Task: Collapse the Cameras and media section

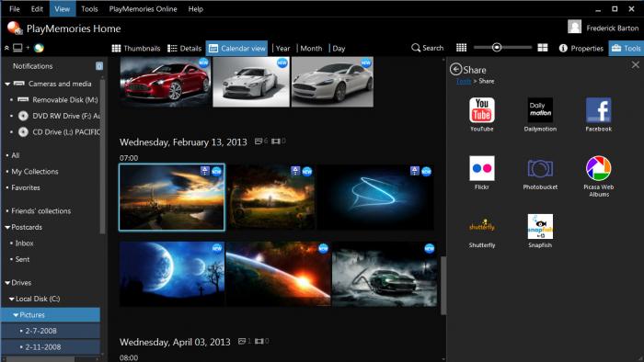Action: click(x=7, y=84)
